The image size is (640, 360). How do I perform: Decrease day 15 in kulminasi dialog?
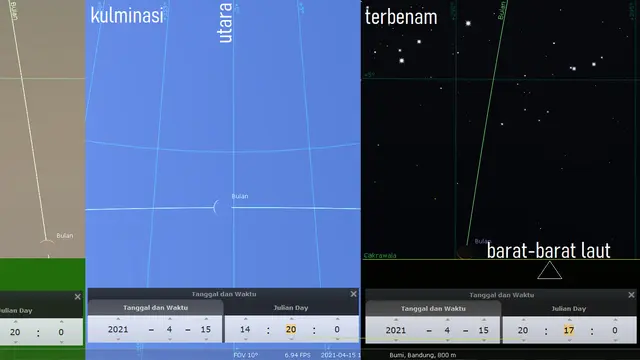[206, 339]
